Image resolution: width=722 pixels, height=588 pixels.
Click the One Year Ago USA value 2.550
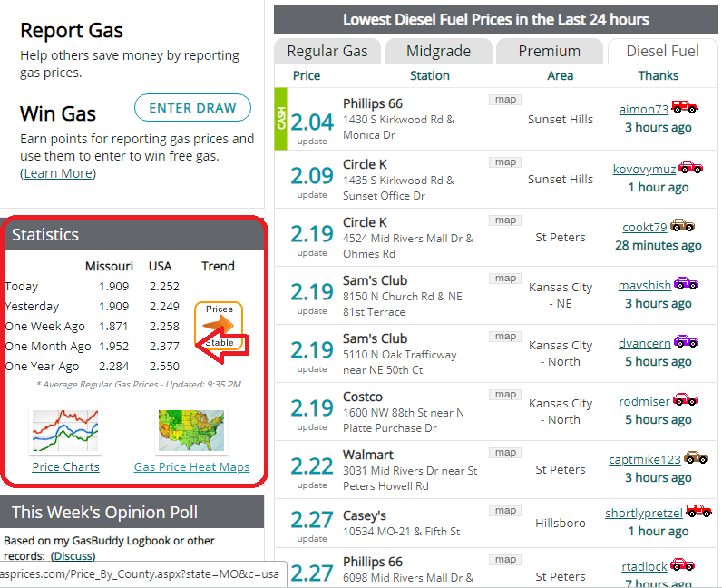tap(164, 367)
